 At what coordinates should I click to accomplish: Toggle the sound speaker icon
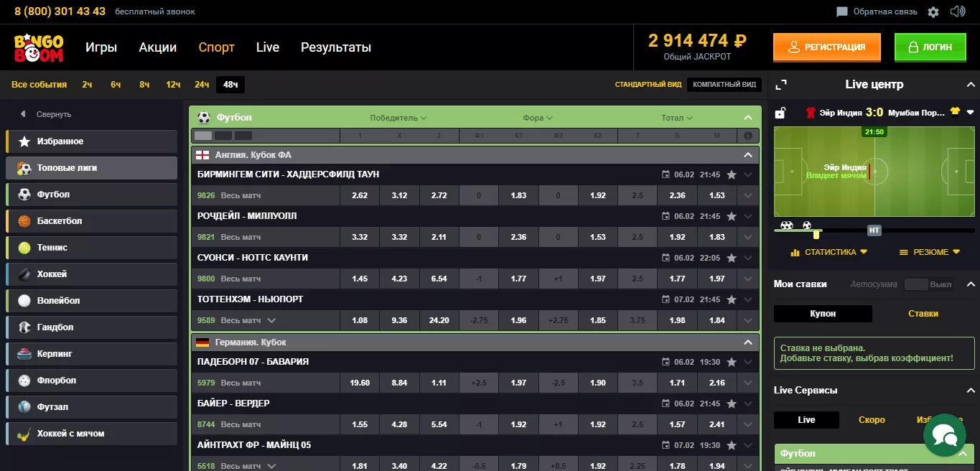tap(958, 11)
